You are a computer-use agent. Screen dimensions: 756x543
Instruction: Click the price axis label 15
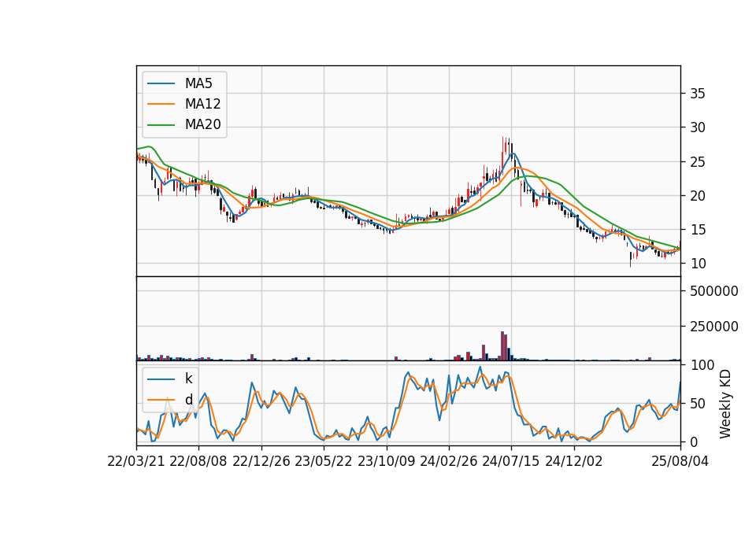click(x=697, y=230)
